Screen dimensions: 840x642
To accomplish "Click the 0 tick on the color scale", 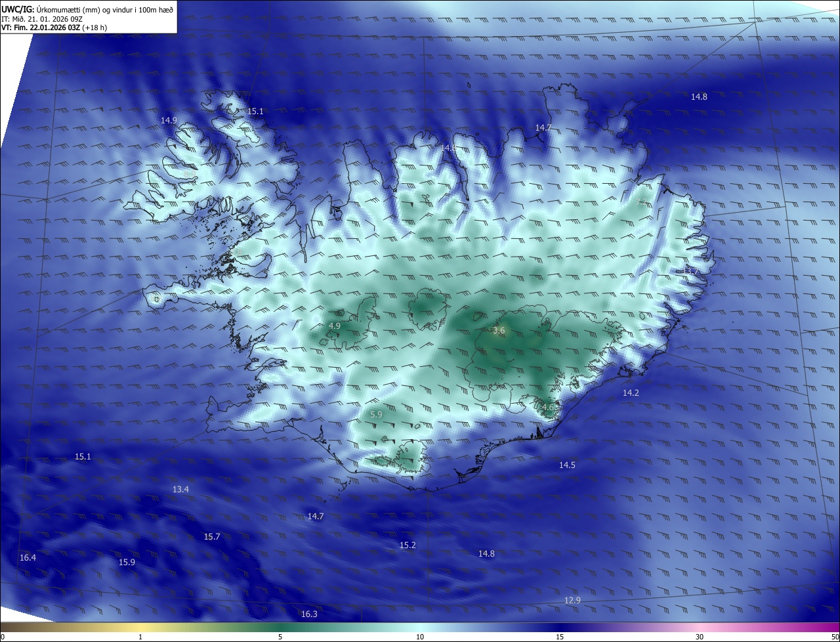I will click(x=2, y=637).
